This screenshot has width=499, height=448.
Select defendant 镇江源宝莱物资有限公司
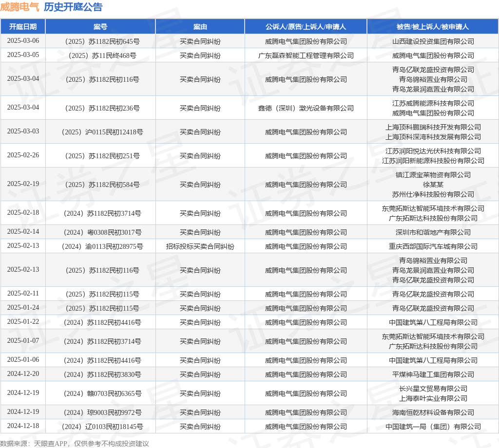click(433, 175)
